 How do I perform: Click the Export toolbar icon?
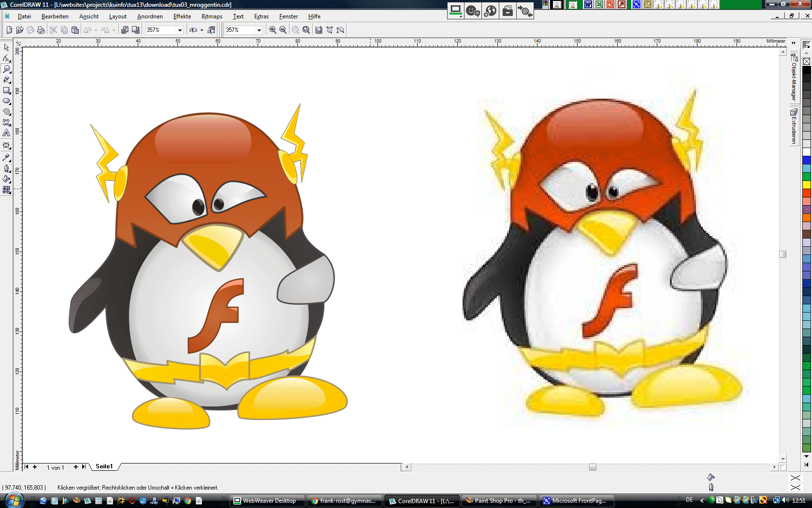[x=136, y=30]
